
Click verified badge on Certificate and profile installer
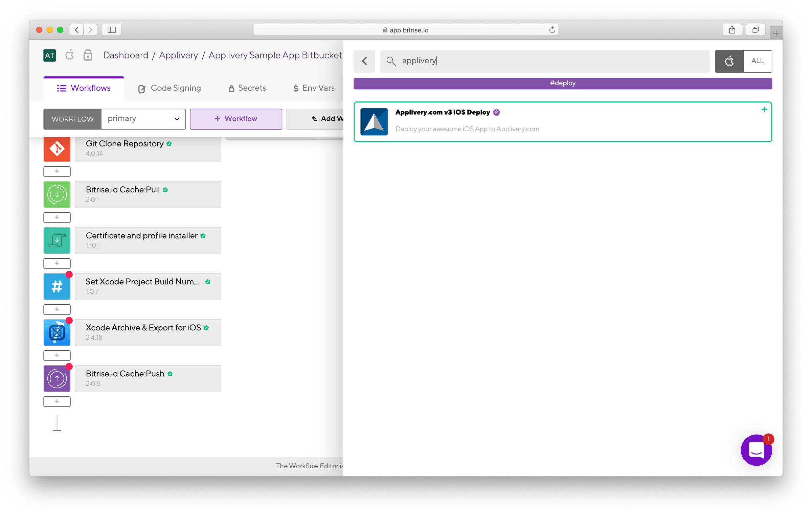pyautogui.click(x=203, y=236)
